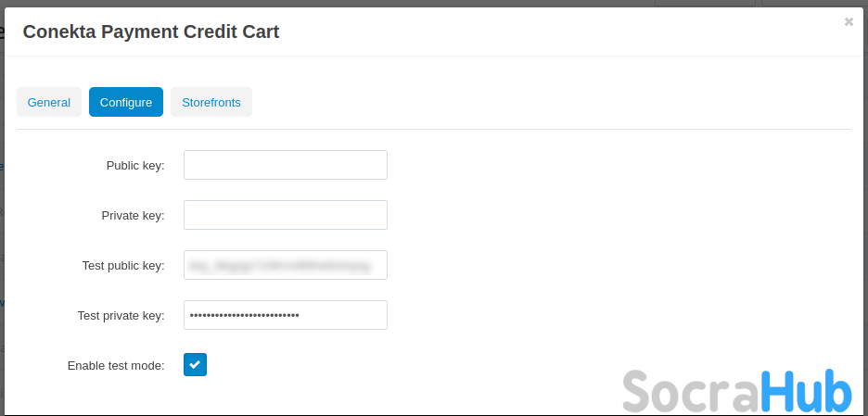
Task: Click the "Test private key:" label
Action: point(121,316)
